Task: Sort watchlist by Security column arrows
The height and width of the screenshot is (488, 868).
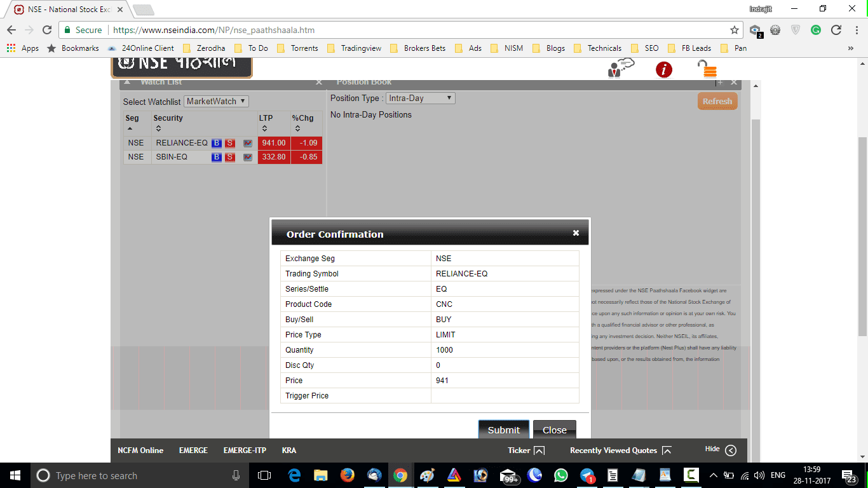Action: click(158, 129)
